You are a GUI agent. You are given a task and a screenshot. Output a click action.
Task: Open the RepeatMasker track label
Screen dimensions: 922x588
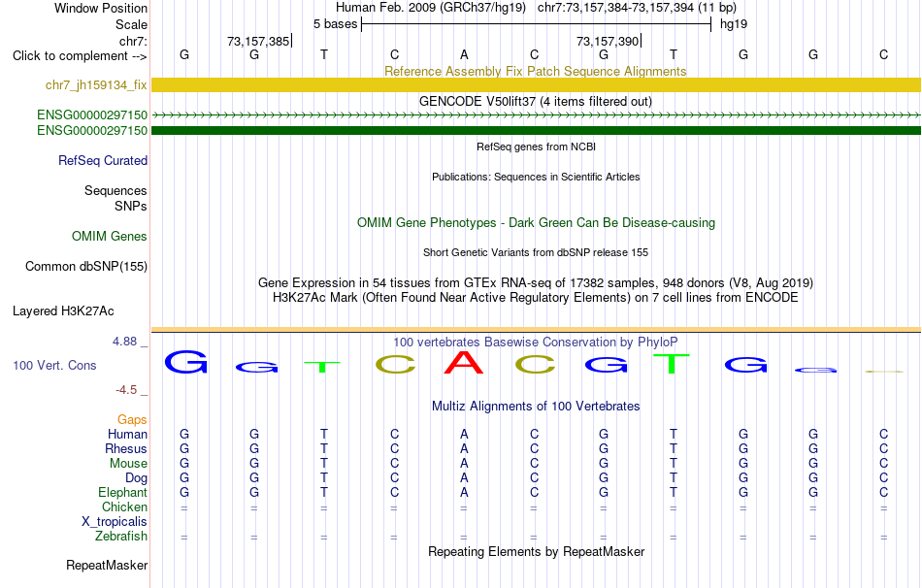[x=107, y=565]
